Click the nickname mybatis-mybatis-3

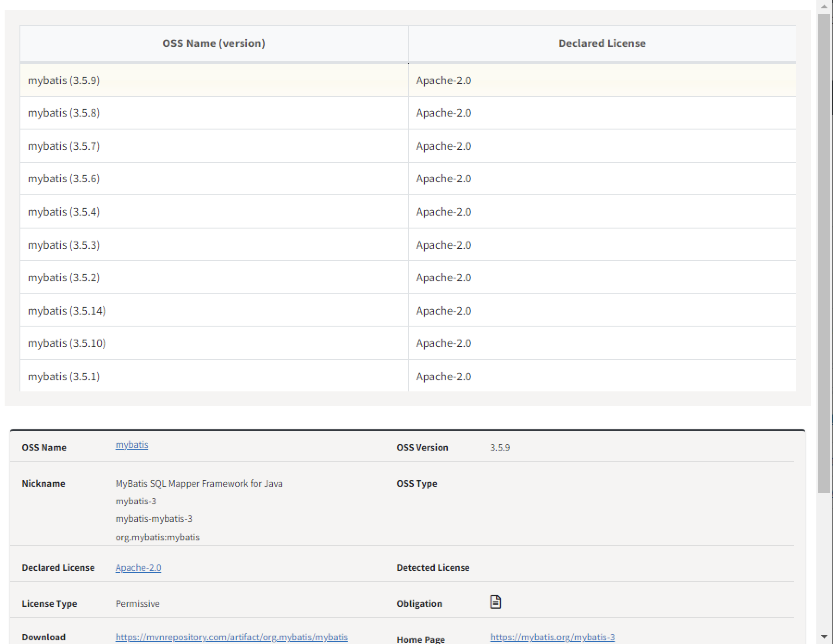(154, 519)
